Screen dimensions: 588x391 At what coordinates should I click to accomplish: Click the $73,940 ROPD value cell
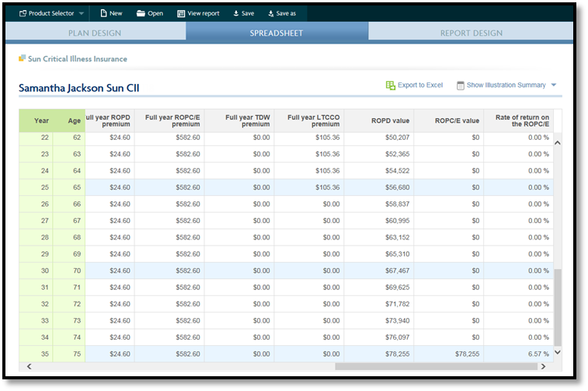tap(379, 320)
